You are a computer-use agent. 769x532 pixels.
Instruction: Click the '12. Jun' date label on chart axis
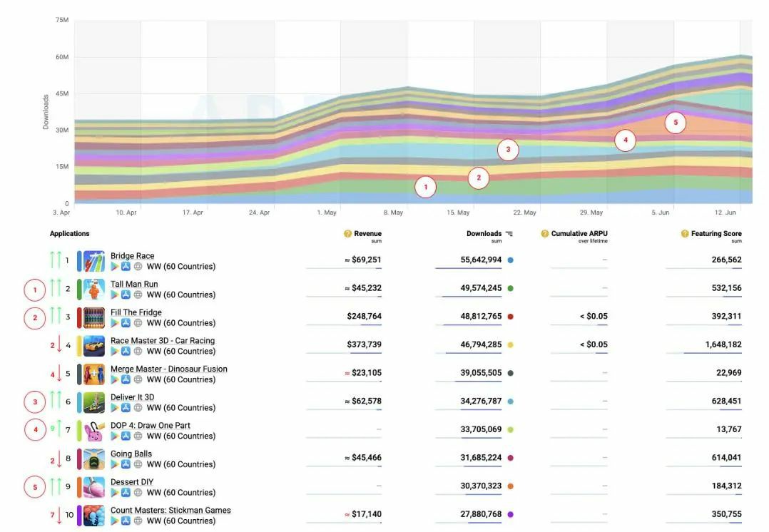pos(725,213)
